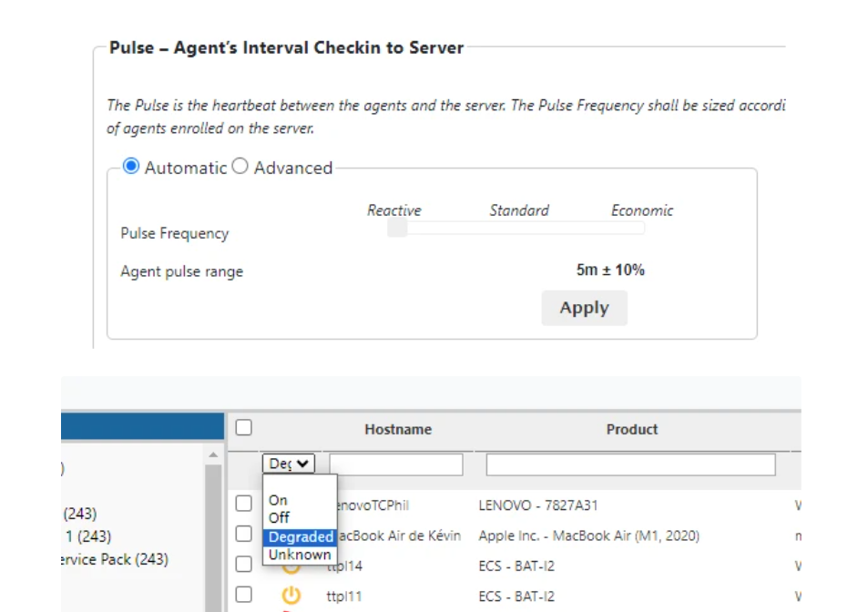Select the Automatic radio button
Screen dimensions: 868x612
(131, 167)
